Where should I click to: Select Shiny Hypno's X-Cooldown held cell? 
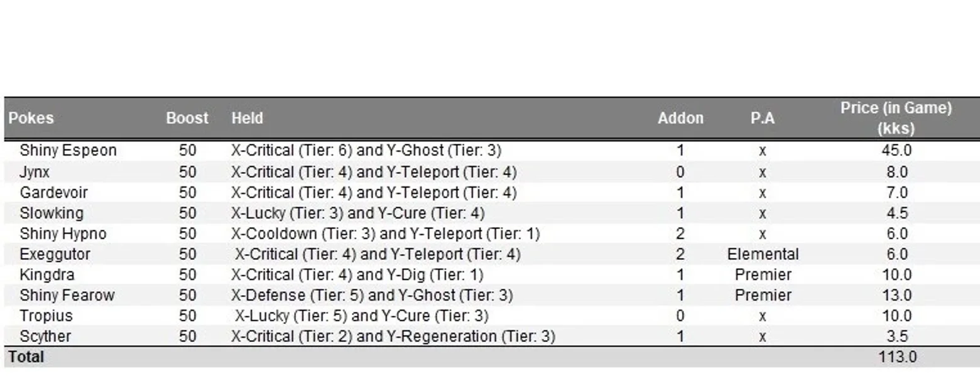click(385, 234)
